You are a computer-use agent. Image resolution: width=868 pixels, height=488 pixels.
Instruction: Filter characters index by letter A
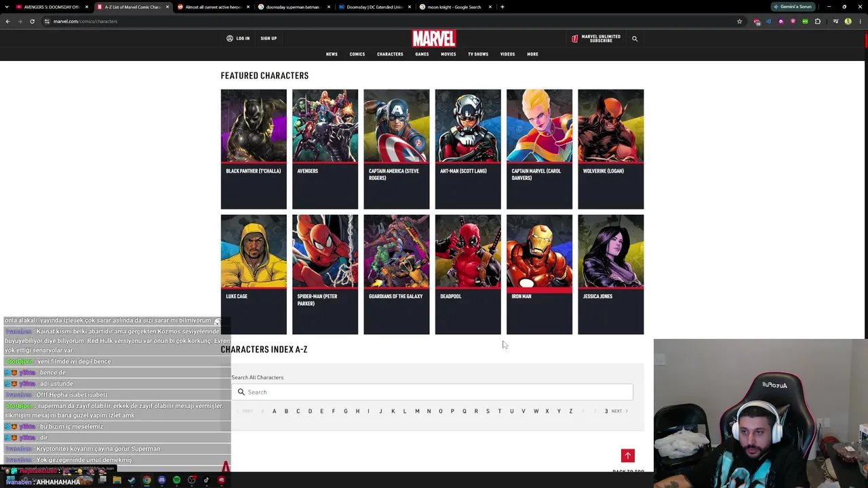click(x=274, y=411)
